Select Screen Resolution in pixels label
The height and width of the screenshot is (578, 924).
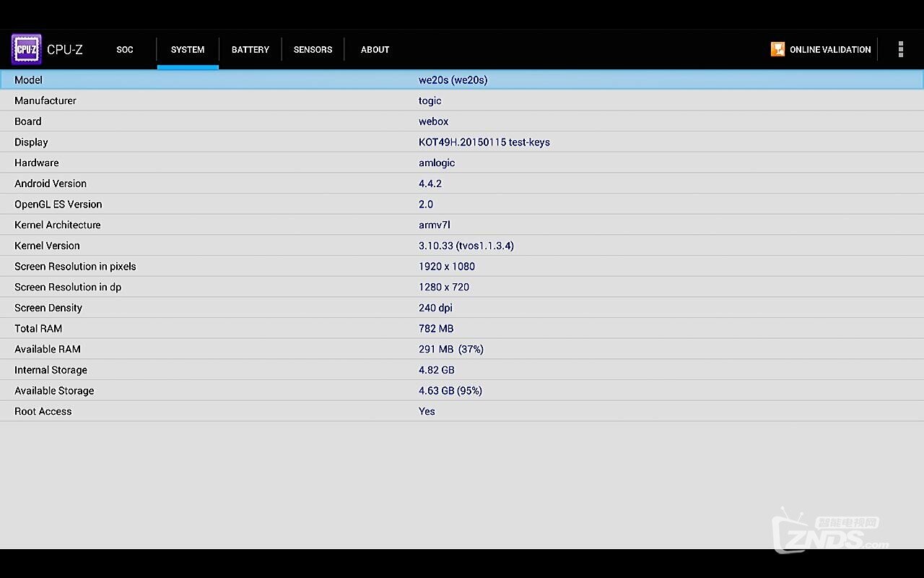(x=75, y=267)
